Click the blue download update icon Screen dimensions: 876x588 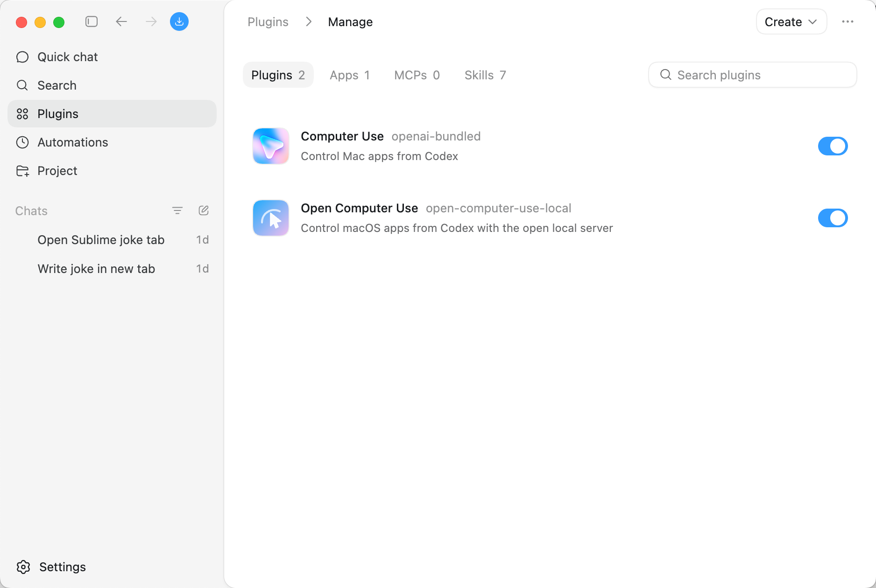[179, 22]
